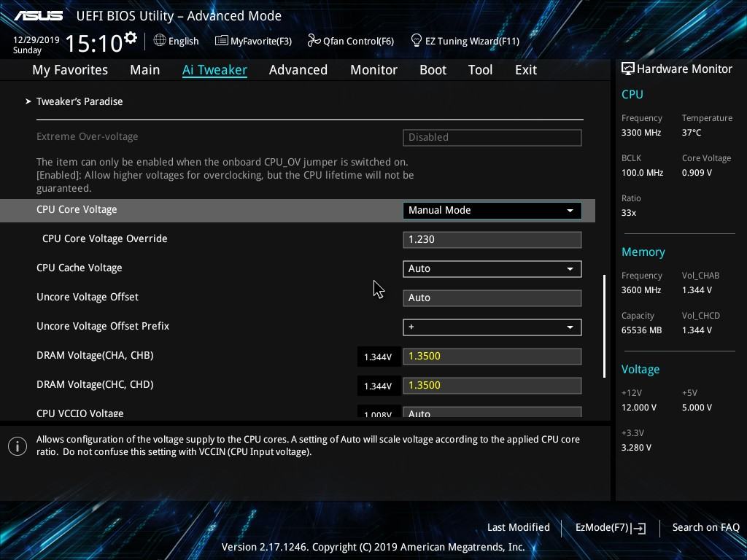Click Ratio value 33x

coord(629,213)
